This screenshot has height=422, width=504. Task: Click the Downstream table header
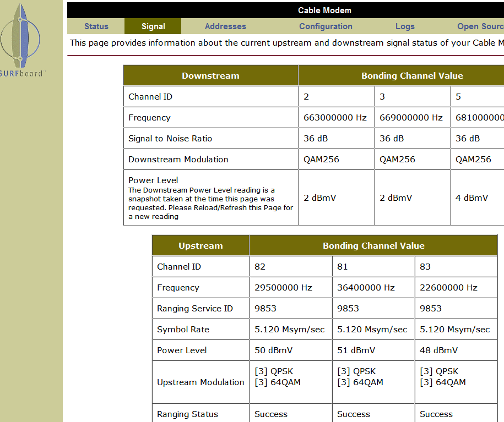pyautogui.click(x=210, y=76)
